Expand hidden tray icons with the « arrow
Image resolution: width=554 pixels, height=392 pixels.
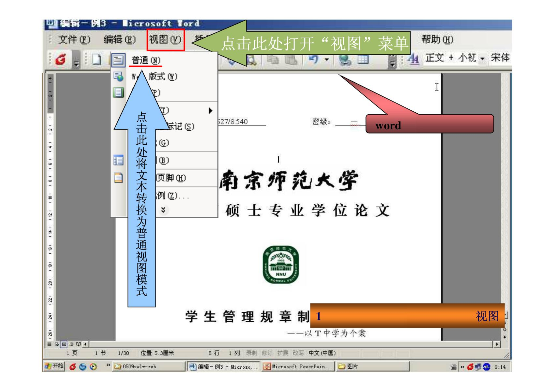[x=462, y=367]
